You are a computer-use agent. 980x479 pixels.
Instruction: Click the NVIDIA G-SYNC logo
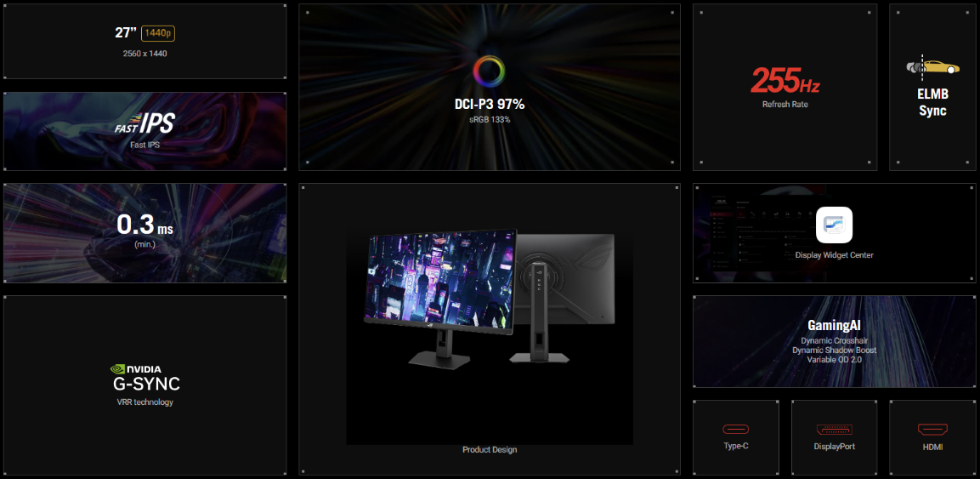click(x=145, y=377)
